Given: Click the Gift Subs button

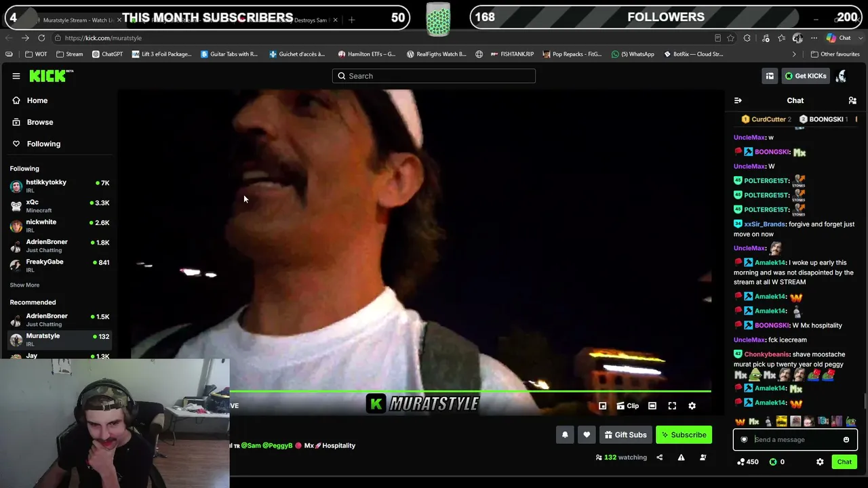Looking at the screenshot, I should 625,435.
